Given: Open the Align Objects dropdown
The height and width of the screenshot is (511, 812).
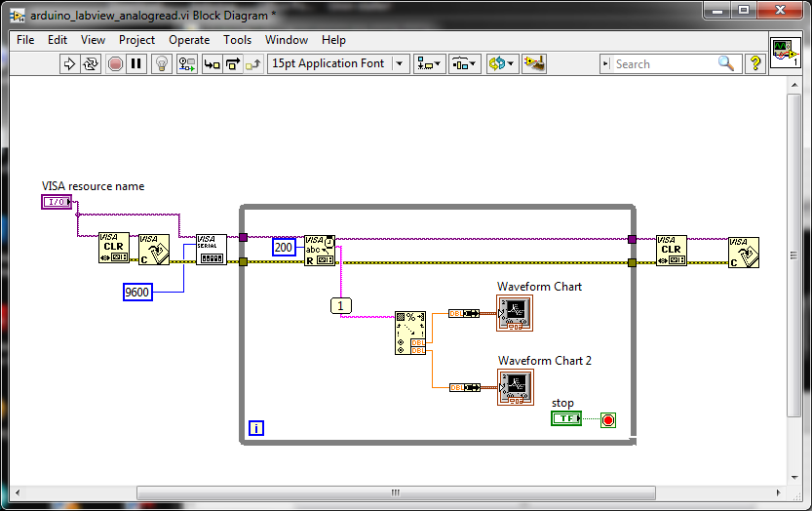Looking at the screenshot, I should tap(429, 63).
